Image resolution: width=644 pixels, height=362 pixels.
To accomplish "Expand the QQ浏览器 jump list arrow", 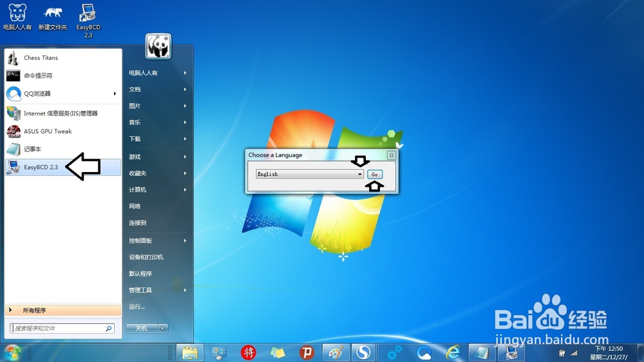I will tap(115, 93).
